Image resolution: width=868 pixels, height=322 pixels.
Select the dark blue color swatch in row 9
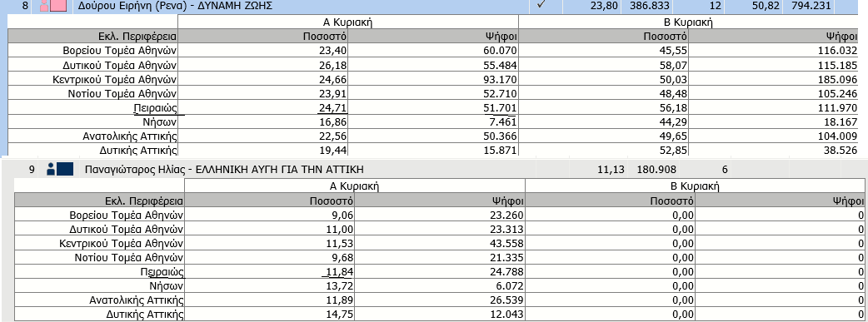click(x=65, y=169)
